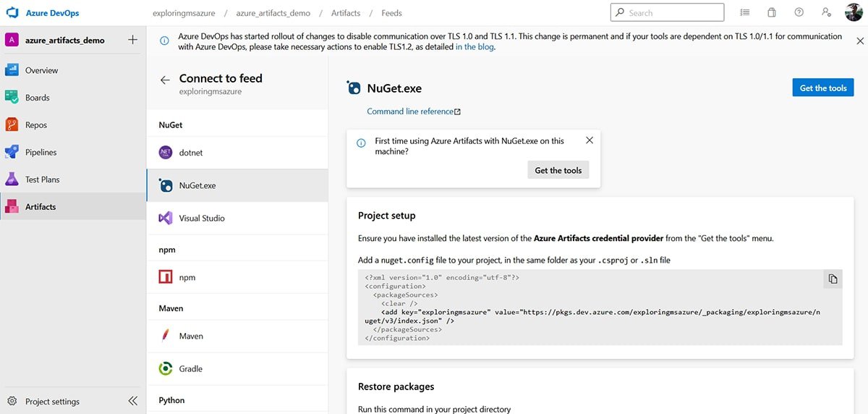Select dotnet from the NuGet list
The height and width of the screenshot is (414, 868).
(191, 153)
